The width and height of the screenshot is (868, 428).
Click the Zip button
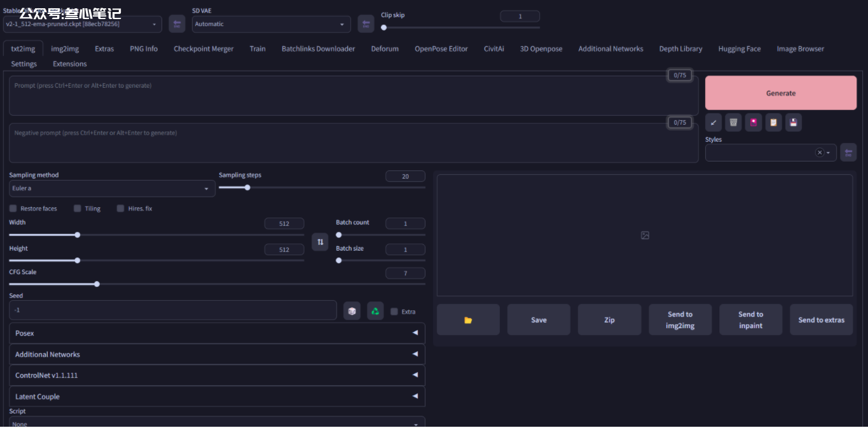pyautogui.click(x=609, y=320)
